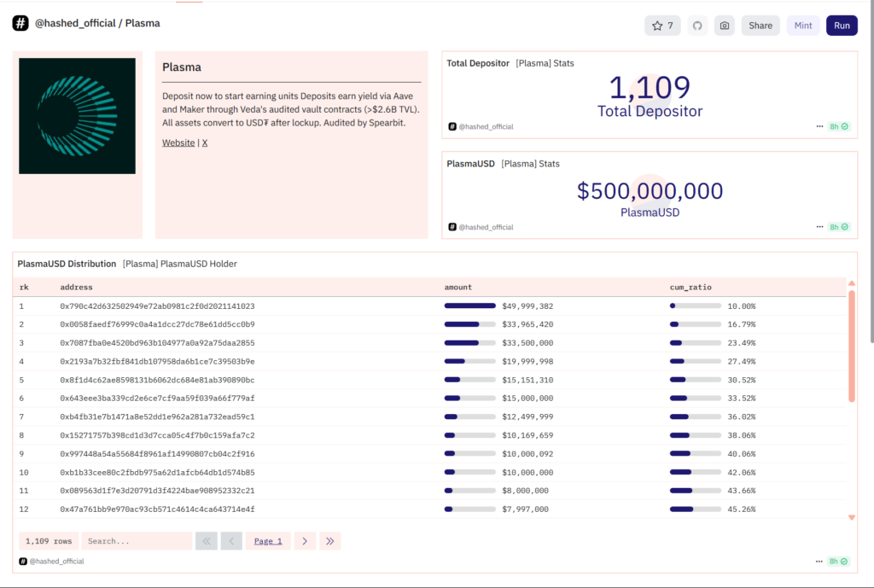Run the dashboard queries
This screenshot has width=874, height=588.
[x=842, y=26]
